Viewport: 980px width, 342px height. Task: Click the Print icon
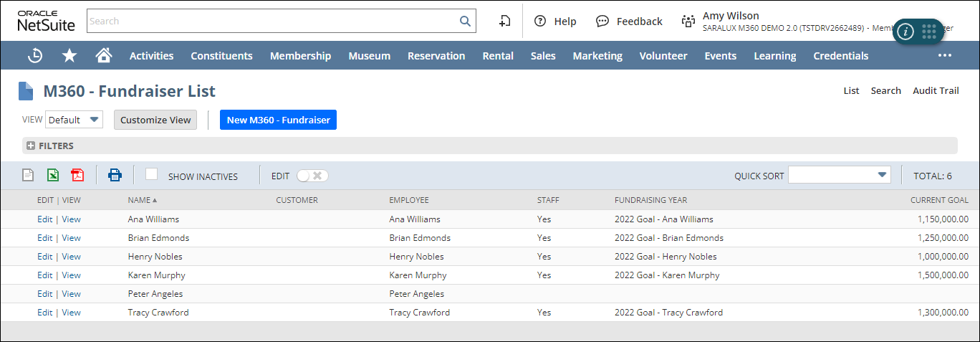[x=115, y=175]
